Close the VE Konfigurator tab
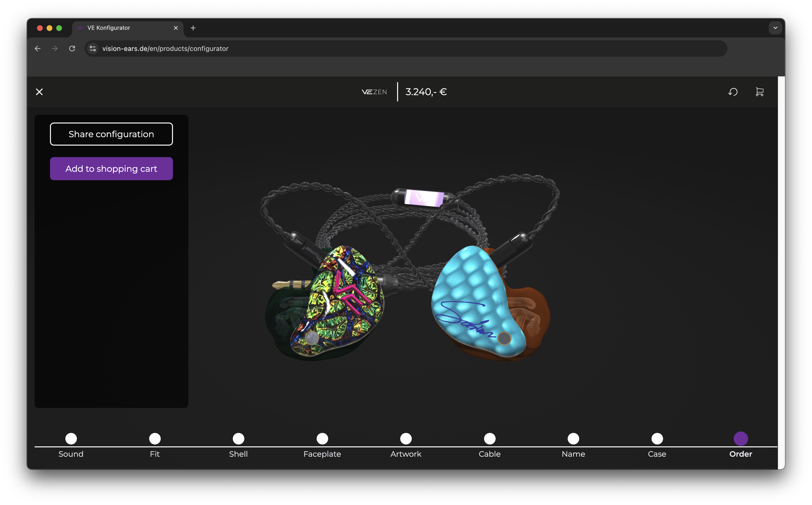The image size is (812, 505). [x=176, y=28]
